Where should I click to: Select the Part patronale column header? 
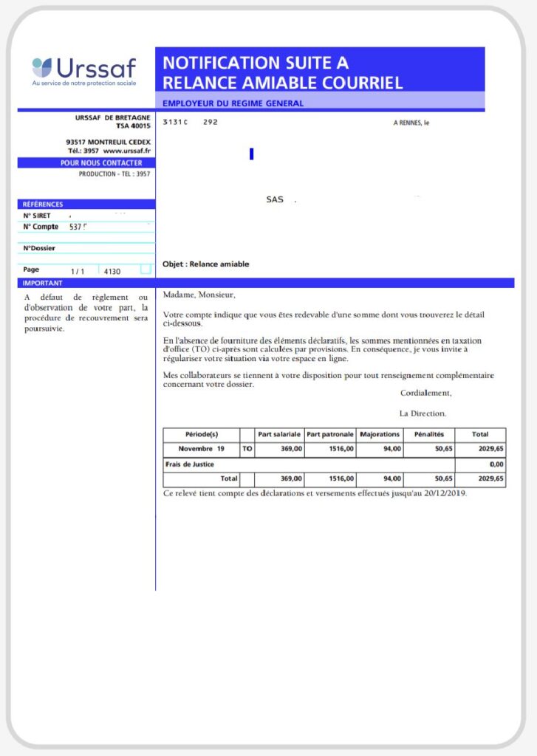point(330,434)
